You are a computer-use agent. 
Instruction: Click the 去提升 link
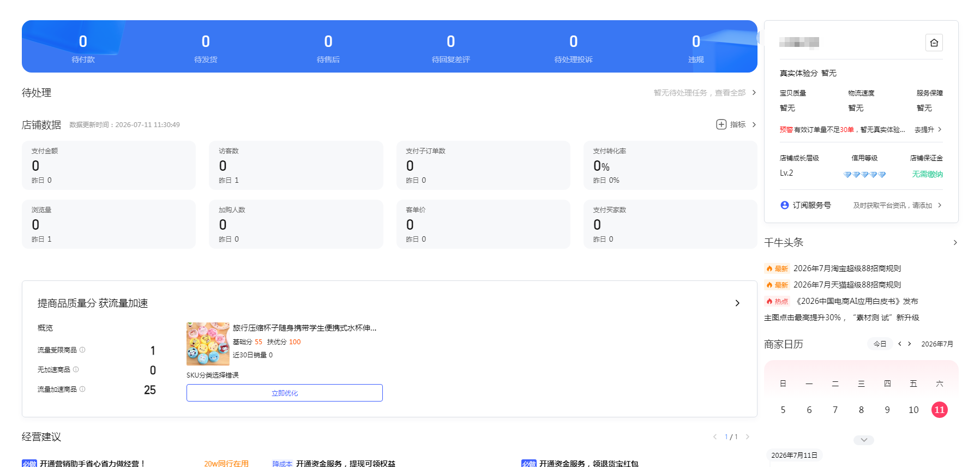click(x=924, y=129)
